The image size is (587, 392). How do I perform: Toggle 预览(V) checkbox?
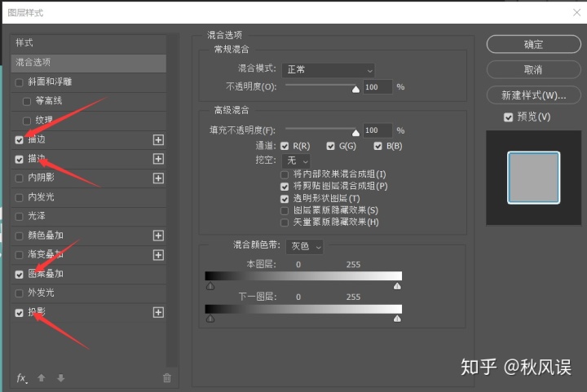tap(508, 117)
